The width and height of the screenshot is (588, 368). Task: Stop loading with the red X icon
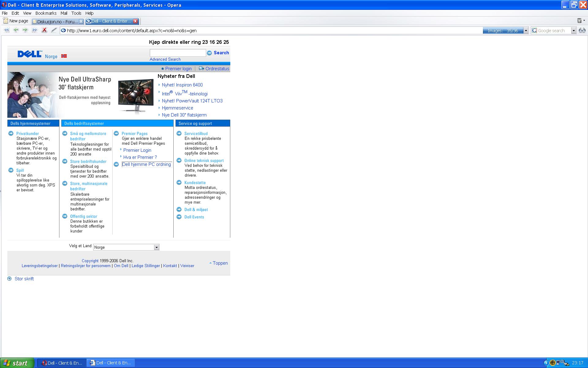(x=44, y=30)
